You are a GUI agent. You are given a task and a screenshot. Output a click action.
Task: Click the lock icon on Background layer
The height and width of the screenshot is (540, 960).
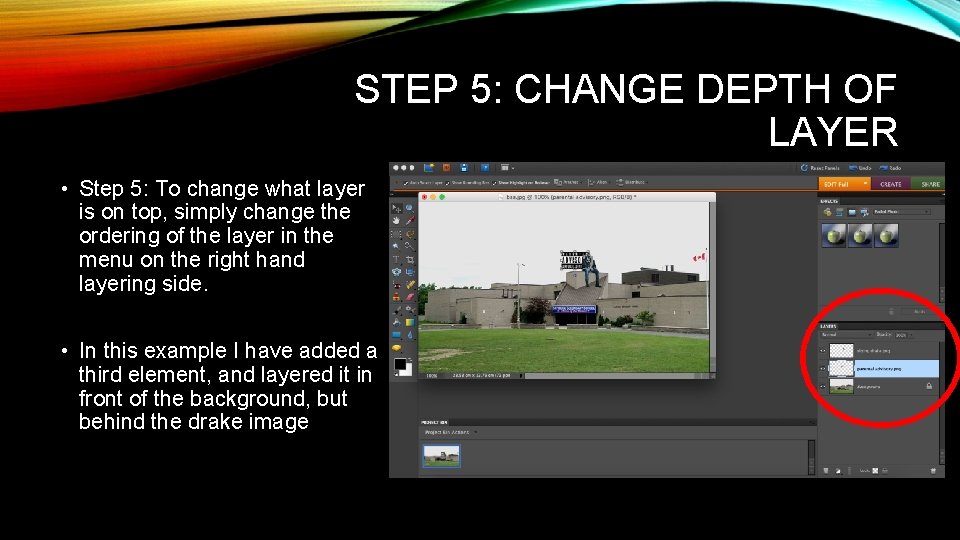coord(929,386)
